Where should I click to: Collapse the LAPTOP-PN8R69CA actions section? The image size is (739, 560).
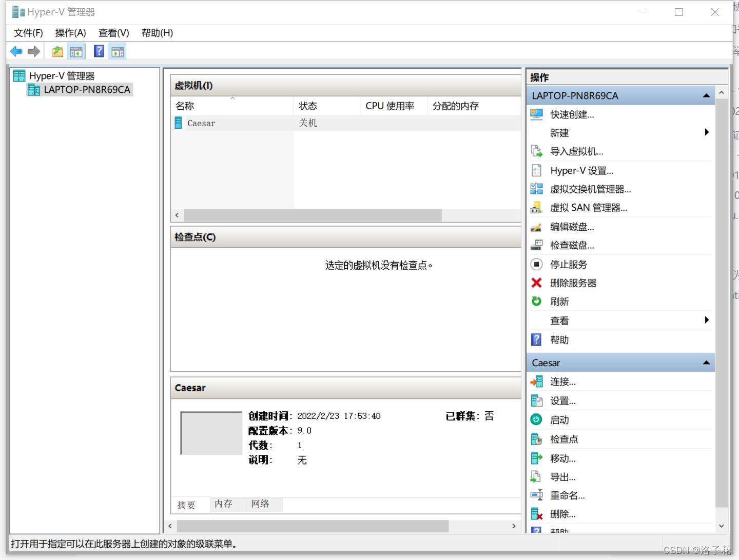[706, 96]
